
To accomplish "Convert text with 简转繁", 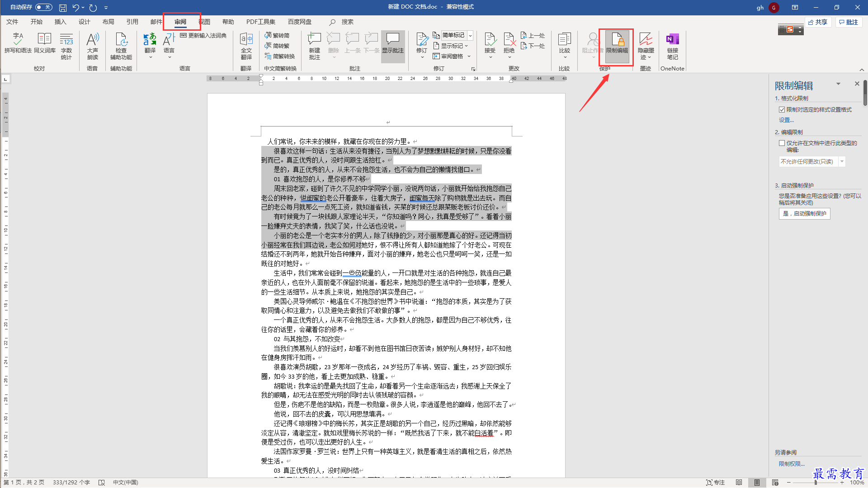I will pyautogui.click(x=277, y=46).
